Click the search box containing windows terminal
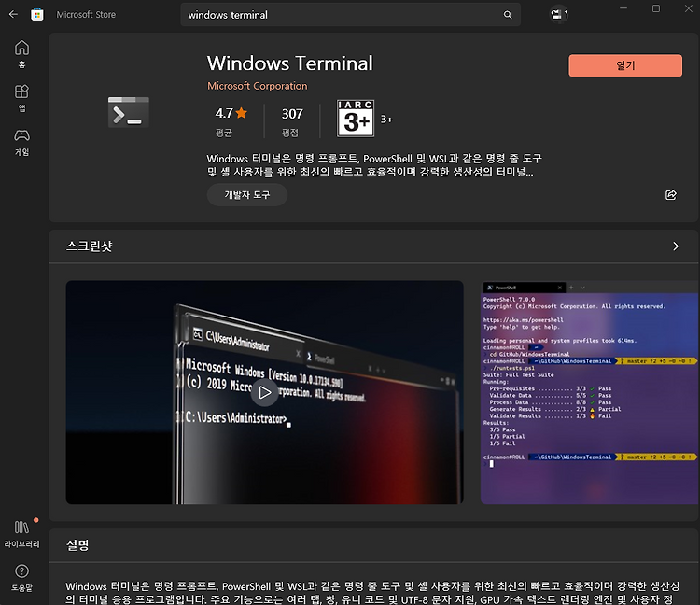This screenshot has width=700, height=605. point(350,15)
